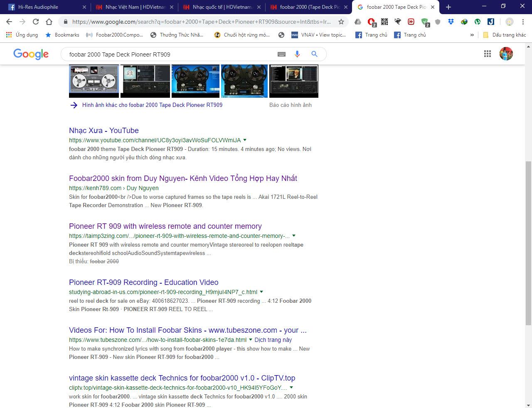Open Pioneer RT-909 Recording Education Video result
Image resolution: width=532 pixels, height=408 pixels.
(144, 282)
